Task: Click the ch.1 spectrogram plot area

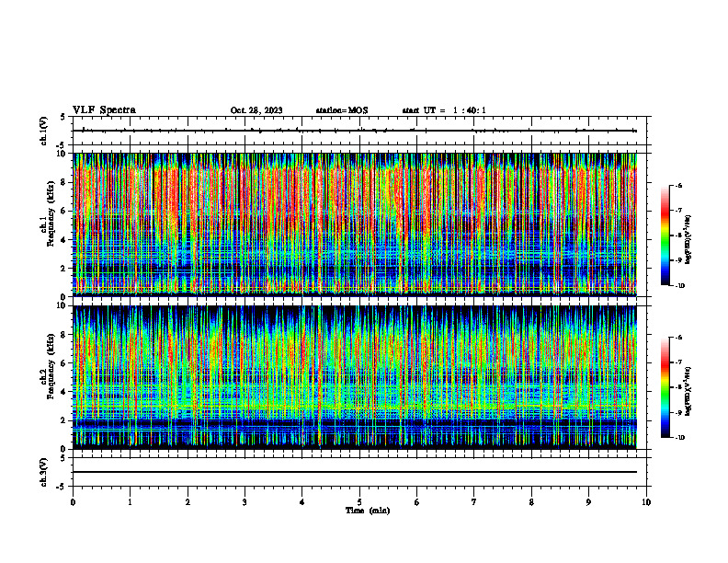Action: [x=355, y=224]
